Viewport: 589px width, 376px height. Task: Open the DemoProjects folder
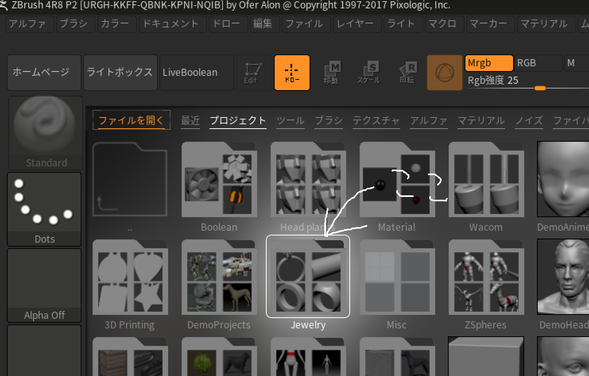(219, 277)
